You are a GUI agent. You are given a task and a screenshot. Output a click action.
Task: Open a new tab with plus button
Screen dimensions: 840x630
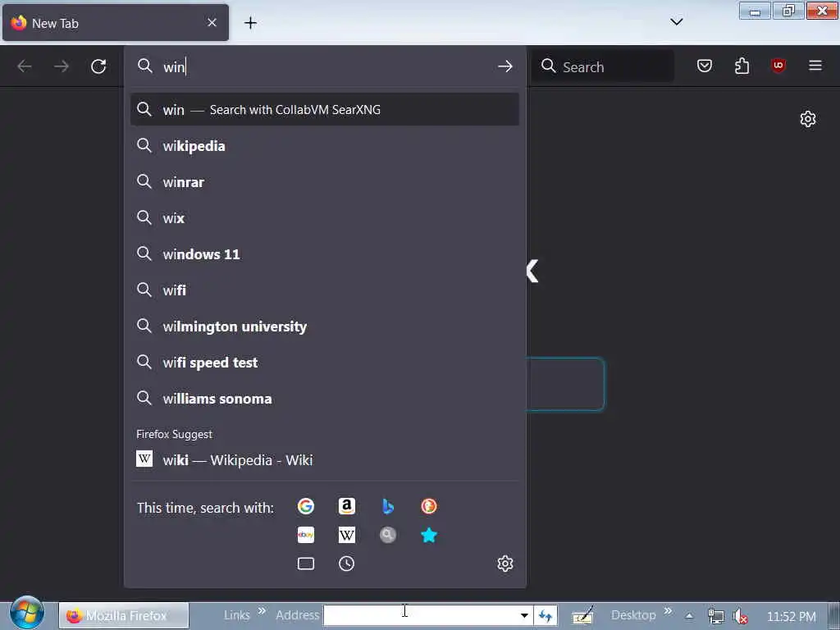click(250, 22)
